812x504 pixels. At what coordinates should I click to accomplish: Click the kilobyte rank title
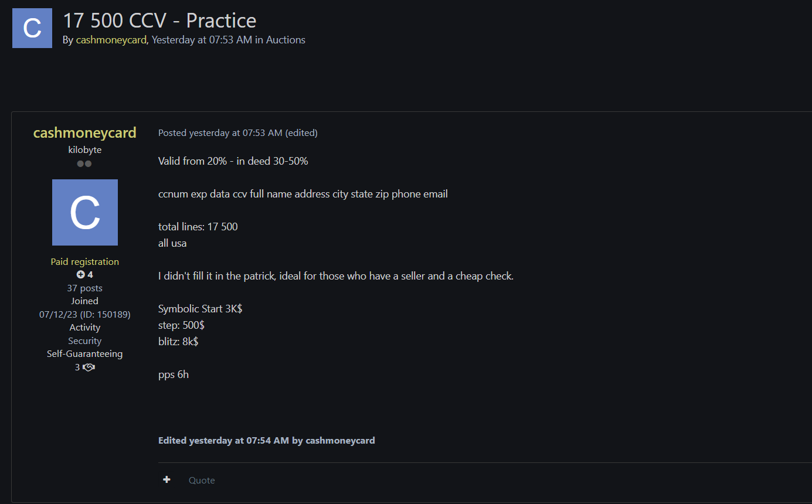click(x=85, y=150)
